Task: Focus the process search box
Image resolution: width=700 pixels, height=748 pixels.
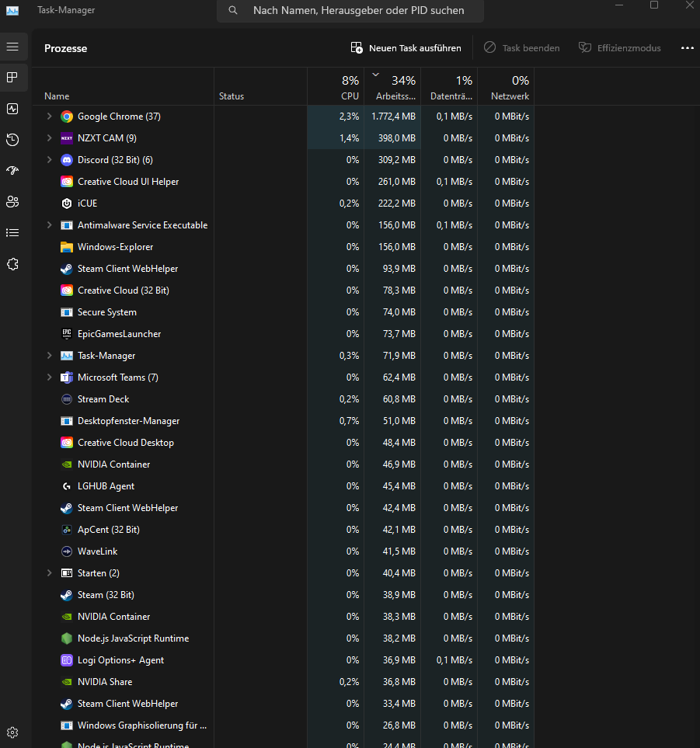Action: pos(350,11)
